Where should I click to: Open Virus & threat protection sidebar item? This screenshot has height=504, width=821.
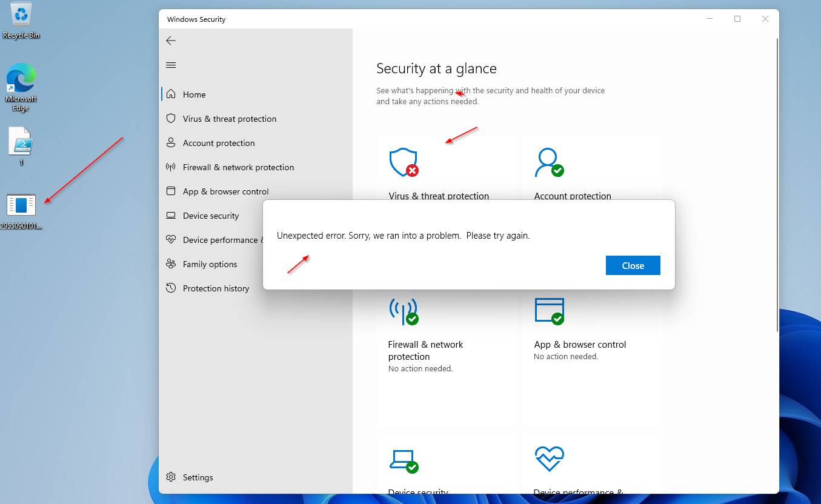point(229,119)
